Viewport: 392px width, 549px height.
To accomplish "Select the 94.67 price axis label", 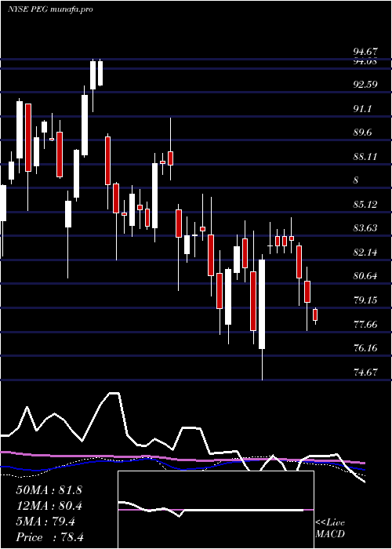I will (365, 52).
